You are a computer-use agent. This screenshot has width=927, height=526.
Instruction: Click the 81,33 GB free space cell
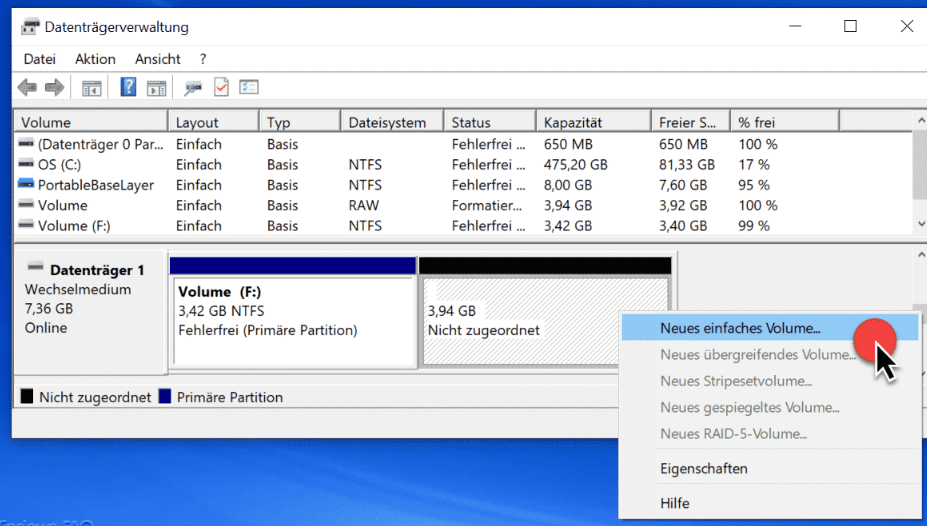click(x=686, y=164)
